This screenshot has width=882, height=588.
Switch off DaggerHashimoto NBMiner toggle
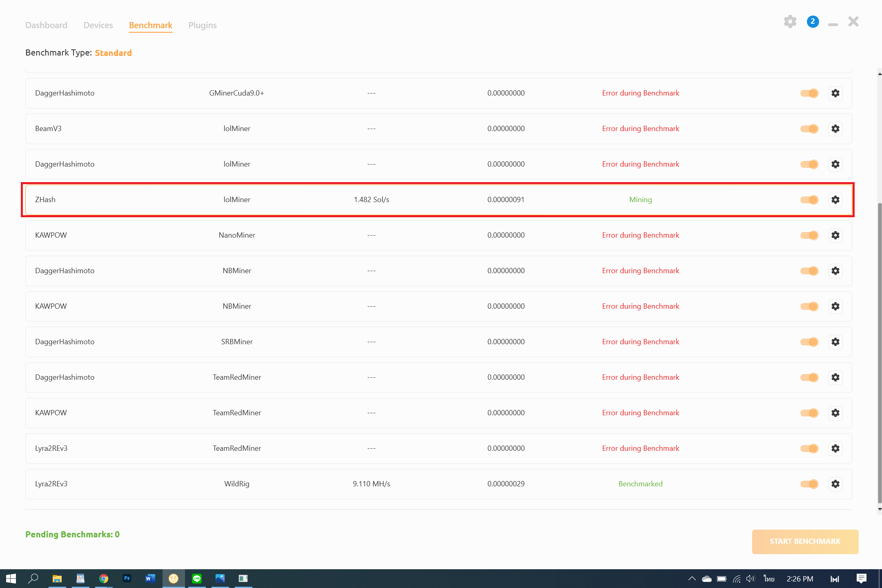809,271
